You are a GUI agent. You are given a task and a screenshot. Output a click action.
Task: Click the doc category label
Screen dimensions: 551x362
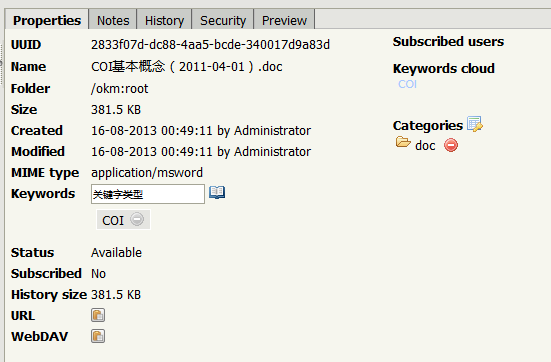(x=425, y=145)
